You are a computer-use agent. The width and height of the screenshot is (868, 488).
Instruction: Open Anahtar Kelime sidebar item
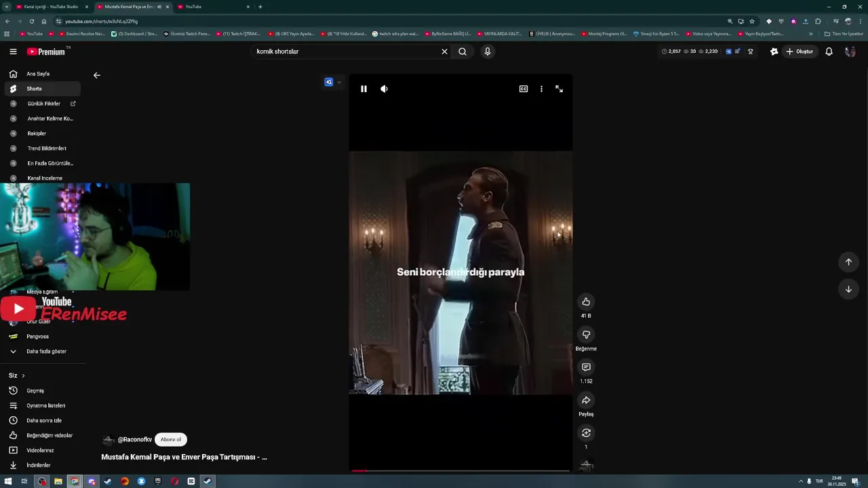pos(43,119)
